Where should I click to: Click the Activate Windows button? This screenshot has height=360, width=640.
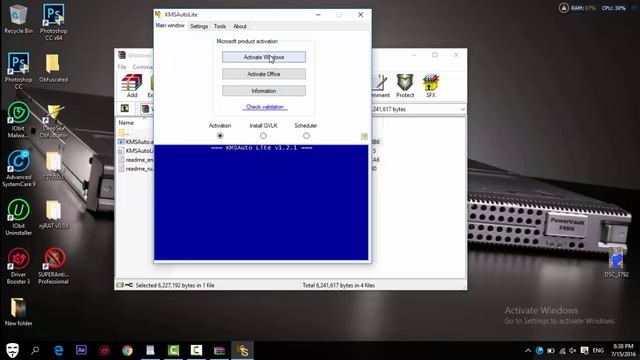264,57
